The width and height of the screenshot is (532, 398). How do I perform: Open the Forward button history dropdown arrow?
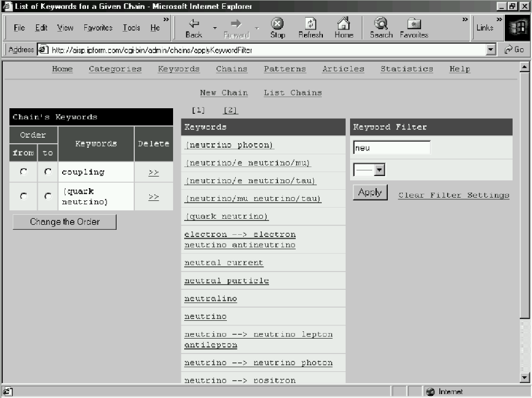click(x=257, y=28)
